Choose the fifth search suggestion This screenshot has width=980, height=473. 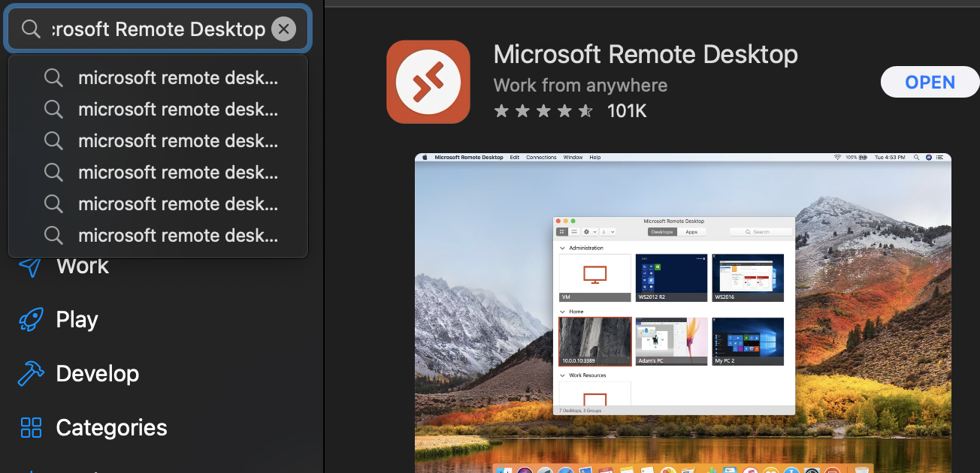[177, 204]
